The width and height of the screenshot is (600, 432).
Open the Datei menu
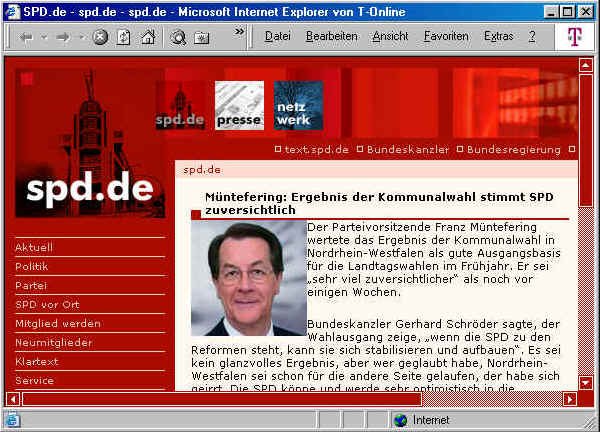coord(278,36)
